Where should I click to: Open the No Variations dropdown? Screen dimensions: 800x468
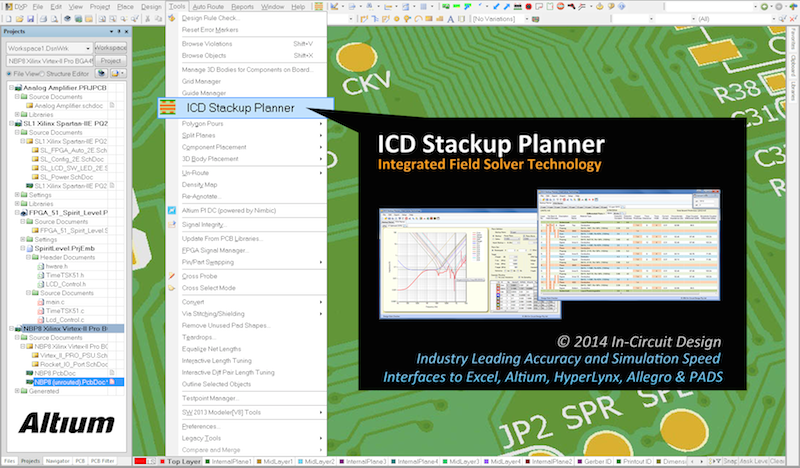[x=527, y=19]
